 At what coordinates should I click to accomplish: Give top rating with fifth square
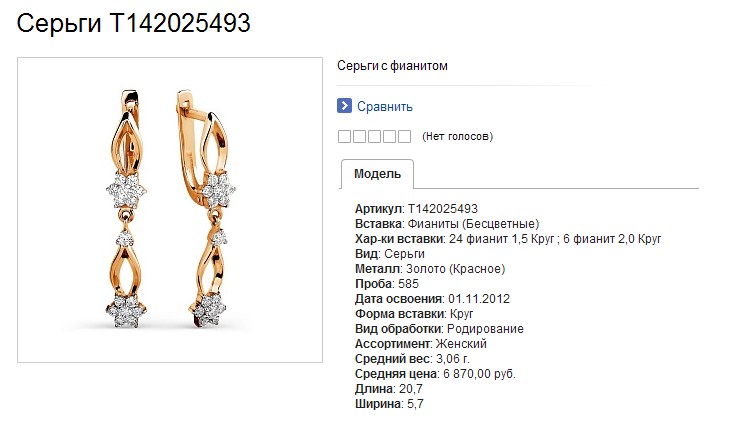click(x=405, y=136)
